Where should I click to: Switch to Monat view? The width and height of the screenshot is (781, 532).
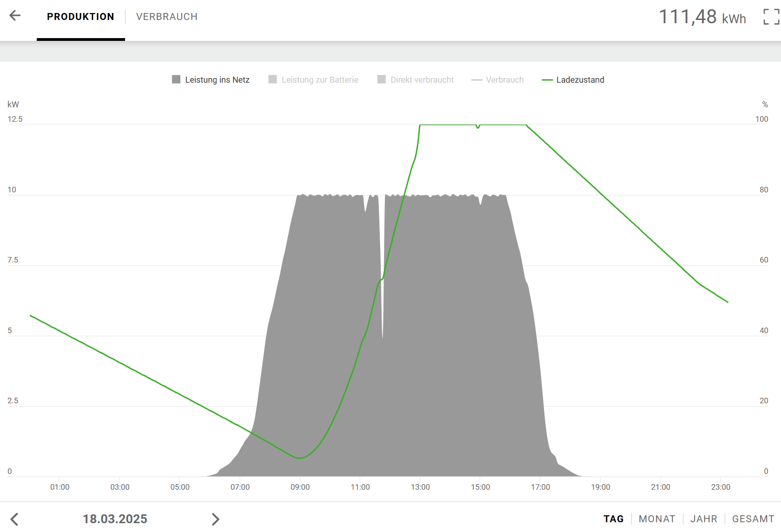pos(656,519)
